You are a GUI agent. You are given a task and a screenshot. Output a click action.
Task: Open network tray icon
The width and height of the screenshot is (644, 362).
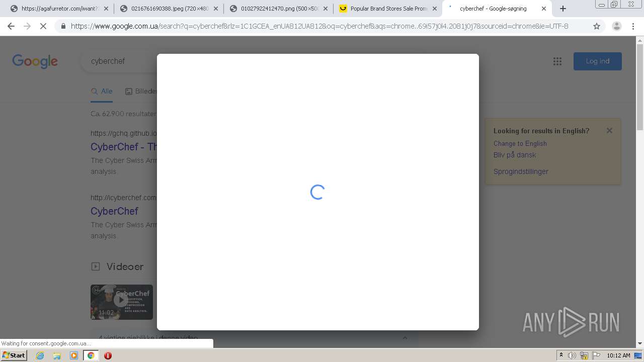pos(584,355)
